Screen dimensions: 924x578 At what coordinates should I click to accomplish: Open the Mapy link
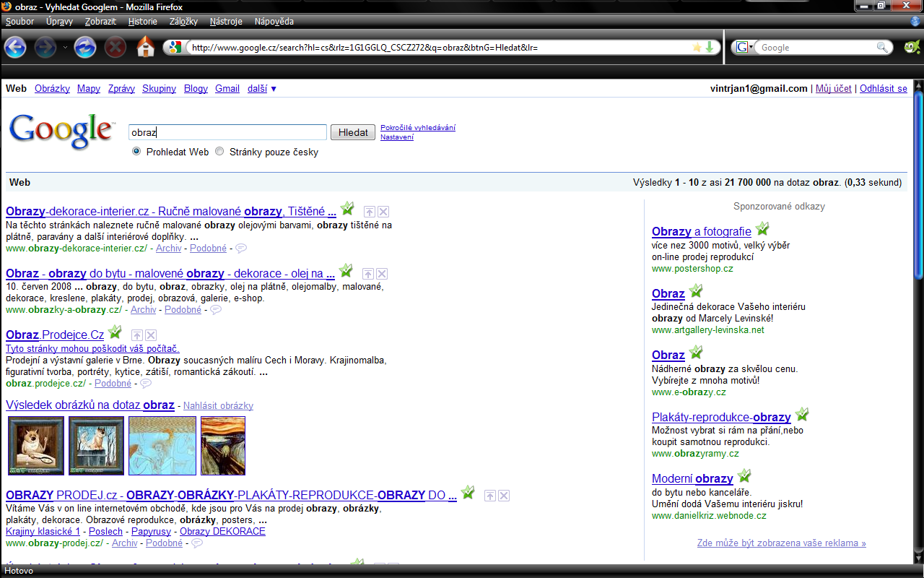pyautogui.click(x=89, y=89)
